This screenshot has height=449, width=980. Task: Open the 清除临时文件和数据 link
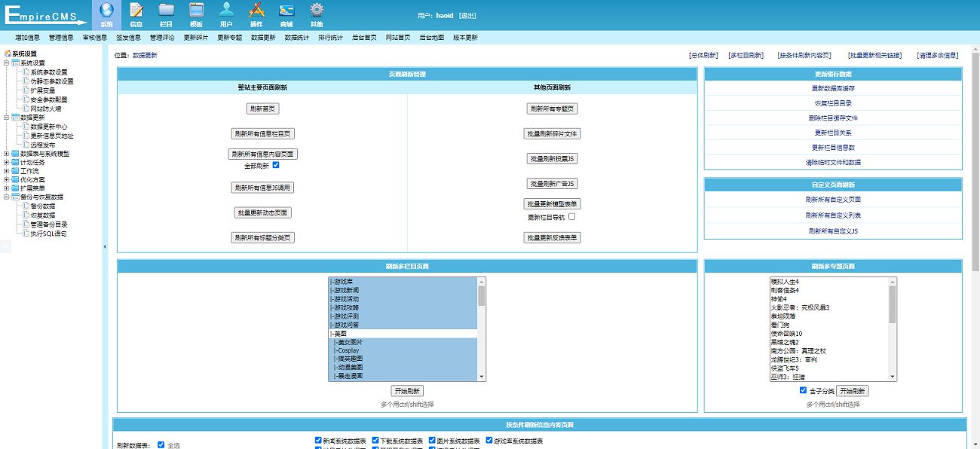tap(833, 163)
